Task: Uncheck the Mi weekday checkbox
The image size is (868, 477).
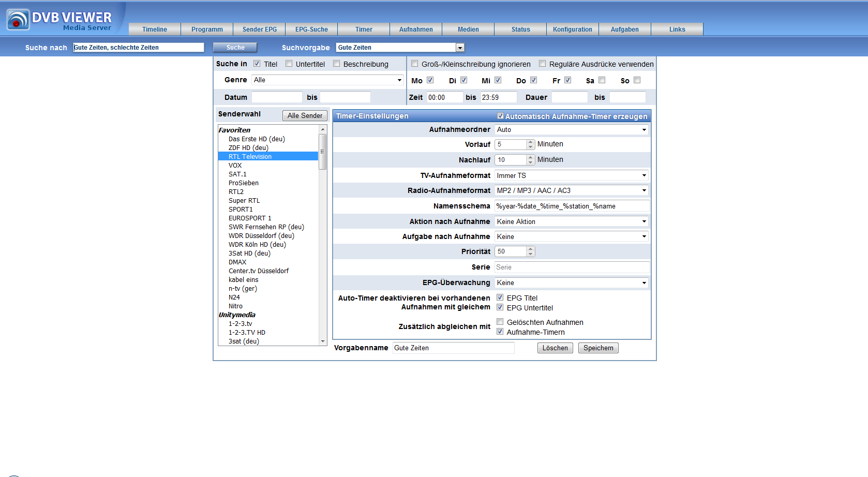Action: tap(498, 80)
